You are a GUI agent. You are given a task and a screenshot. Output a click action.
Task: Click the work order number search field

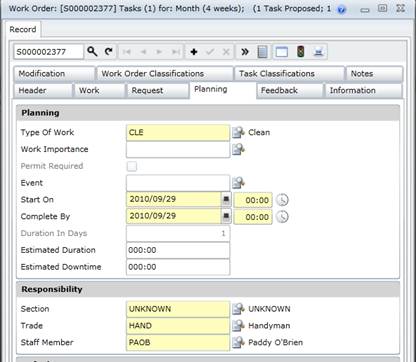(x=48, y=52)
